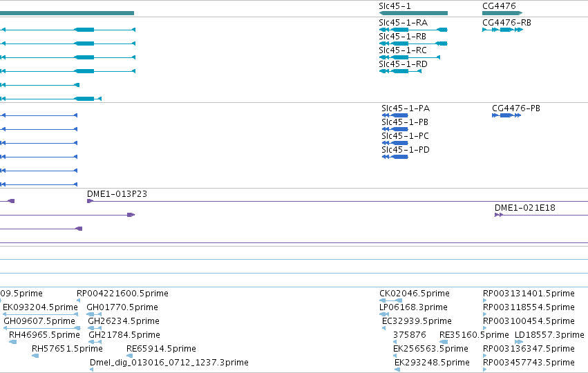This screenshot has height=373, width=588.
Task: Select the Slc45-1-PC protein label
Action: [x=405, y=136]
